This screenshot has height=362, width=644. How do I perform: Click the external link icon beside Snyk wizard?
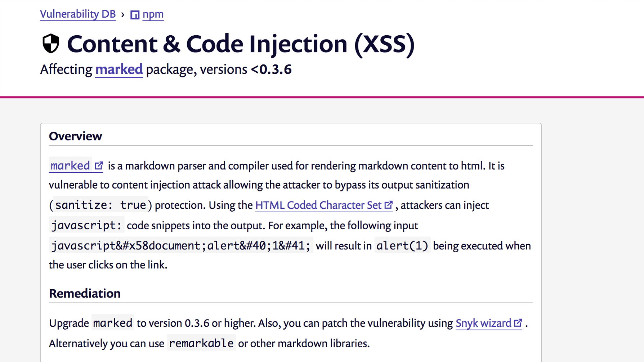518,322
